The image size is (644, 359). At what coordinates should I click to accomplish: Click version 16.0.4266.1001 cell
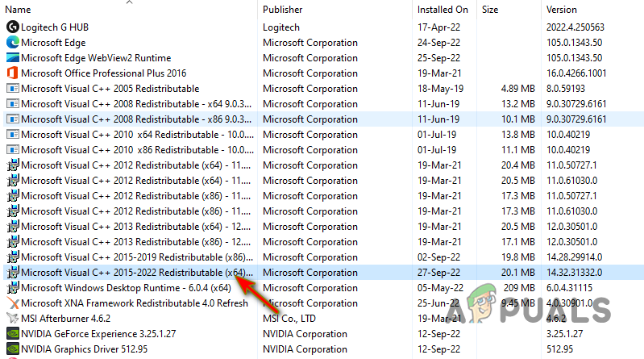pos(576,73)
